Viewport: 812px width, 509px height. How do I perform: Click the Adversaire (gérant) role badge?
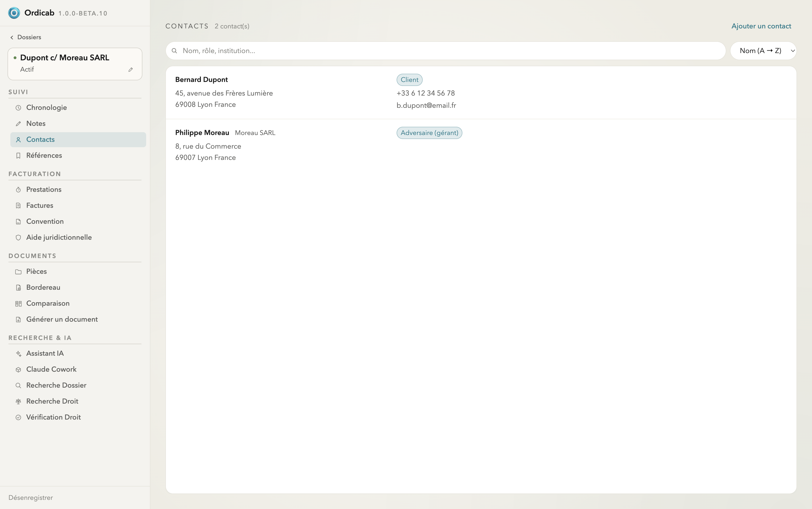[429, 133]
